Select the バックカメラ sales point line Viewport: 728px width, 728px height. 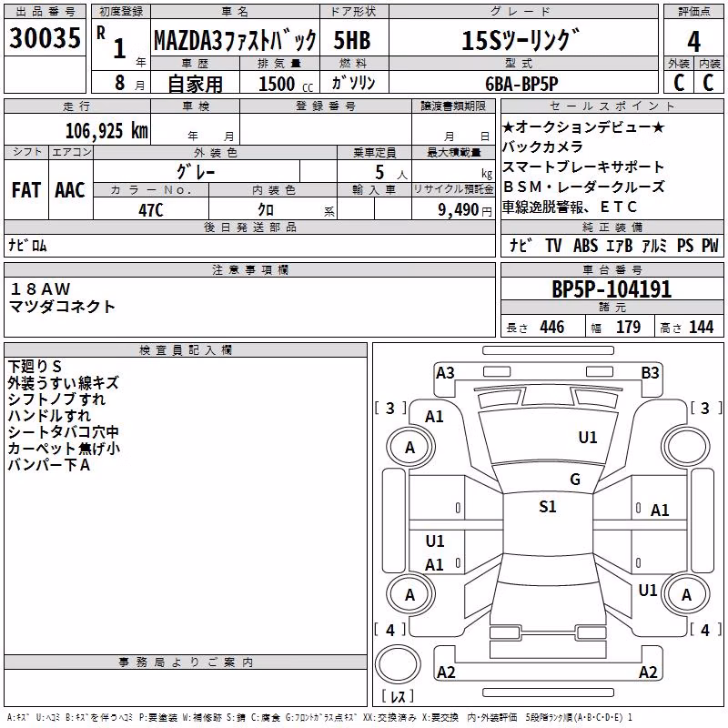[x=542, y=147]
